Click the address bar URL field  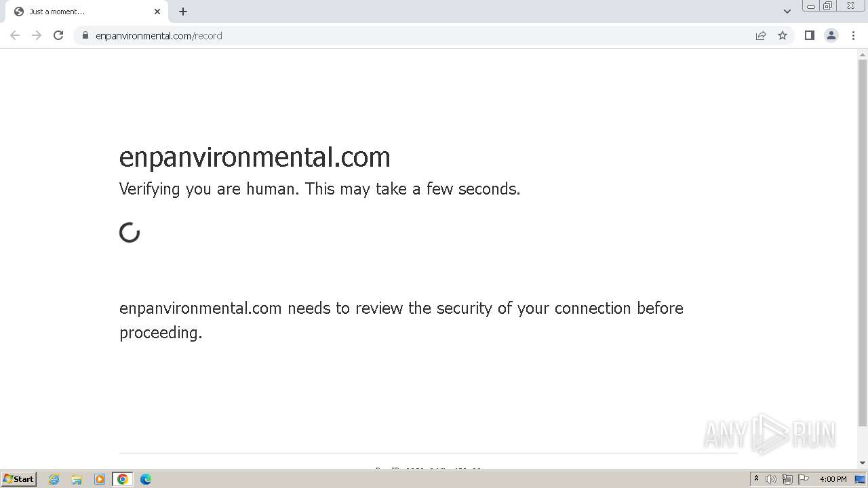407,35
